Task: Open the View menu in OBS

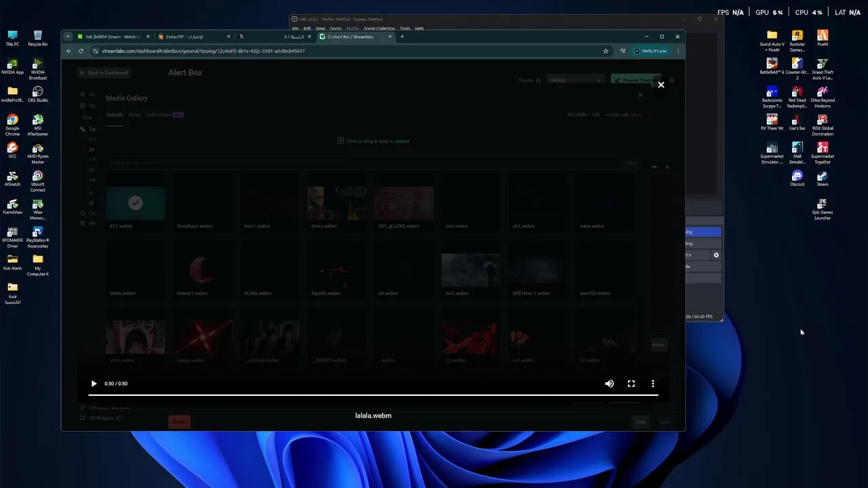Action: [320, 28]
